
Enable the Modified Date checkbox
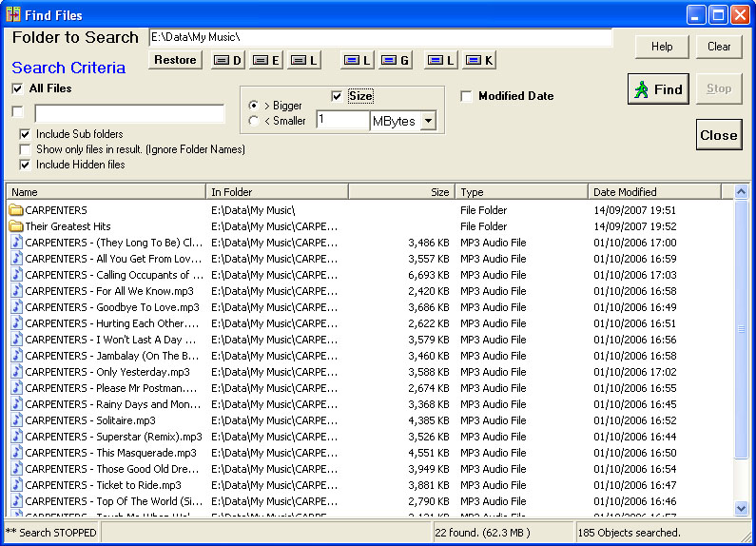click(x=466, y=96)
